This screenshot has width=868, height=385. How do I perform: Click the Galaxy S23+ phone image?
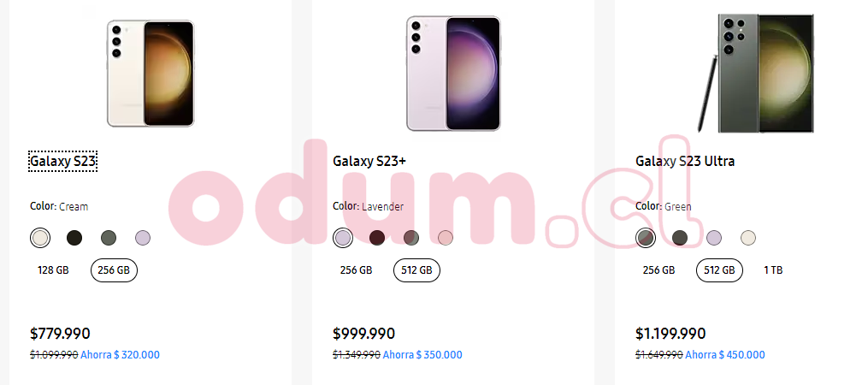tap(453, 74)
